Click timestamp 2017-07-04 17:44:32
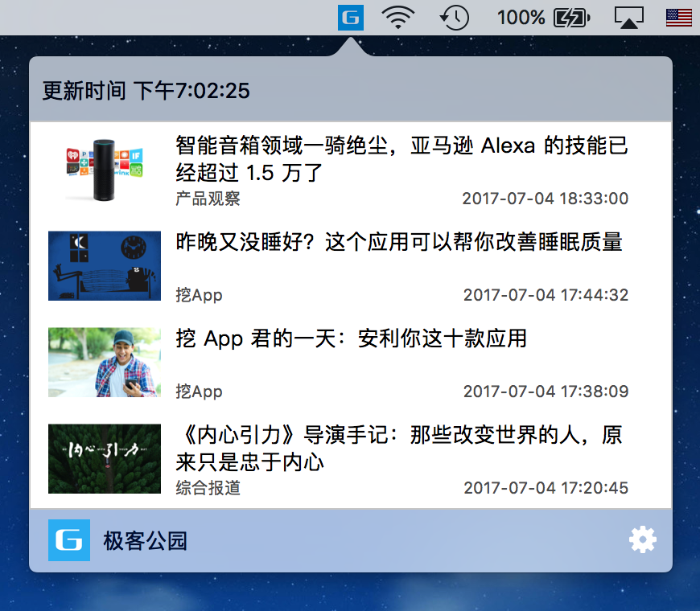 coord(546,295)
